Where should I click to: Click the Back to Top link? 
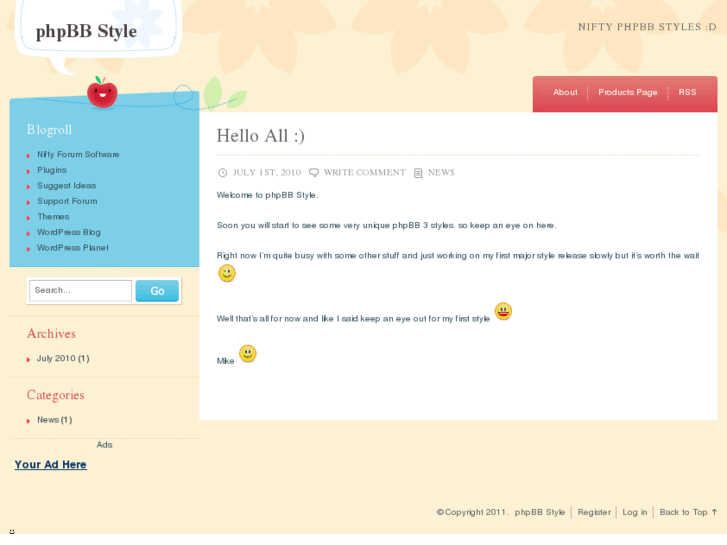[x=688, y=512]
